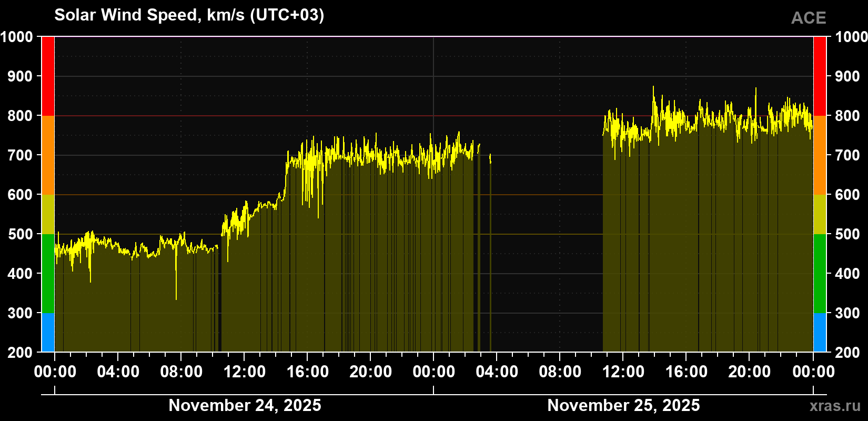
Task: Click the 1000 value on left axis
Action: 17,37
